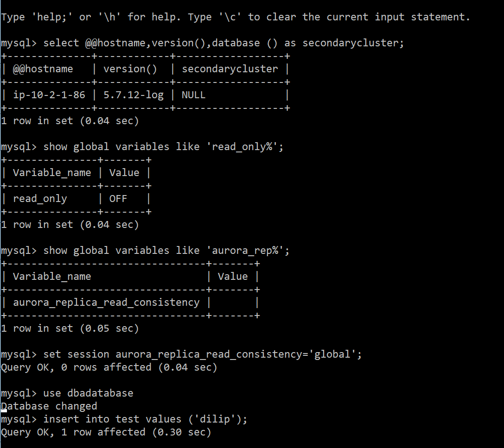
Task: Click the empty aurora_replica_read_consistency value cell
Action: (x=233, y=303)
